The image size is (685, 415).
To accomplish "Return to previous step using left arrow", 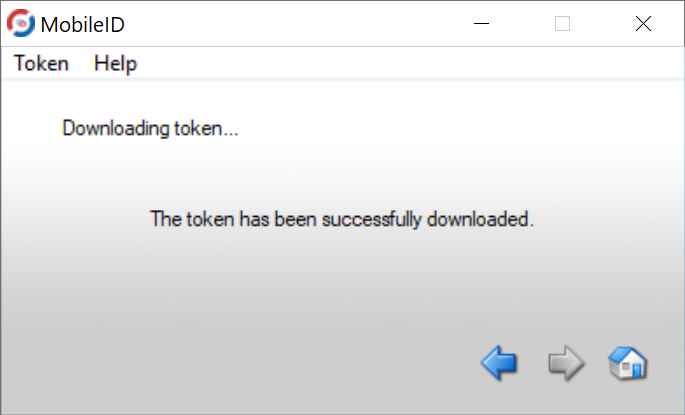I will point(499,363).
